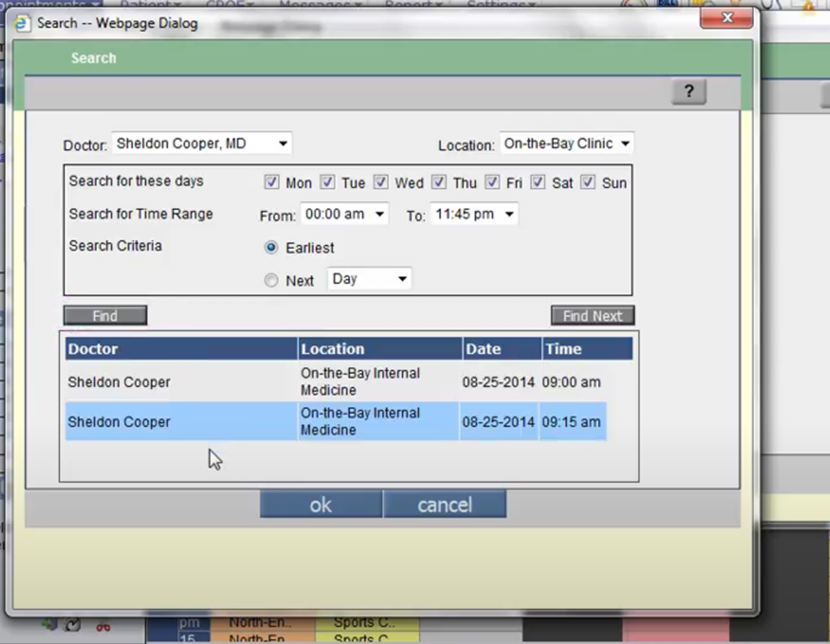Open the Location dropdown
The width and height of the screenshot is (830, 644).
(566, 144)
